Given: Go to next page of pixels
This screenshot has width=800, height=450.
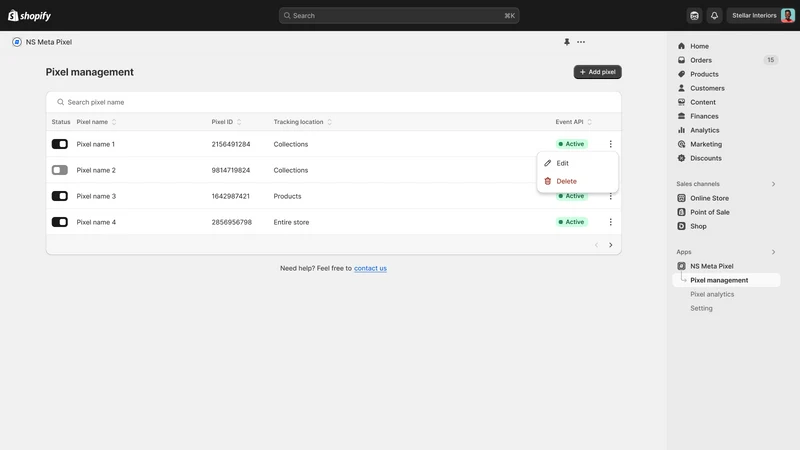Looking at the screenshot, I should pos(610,245).
